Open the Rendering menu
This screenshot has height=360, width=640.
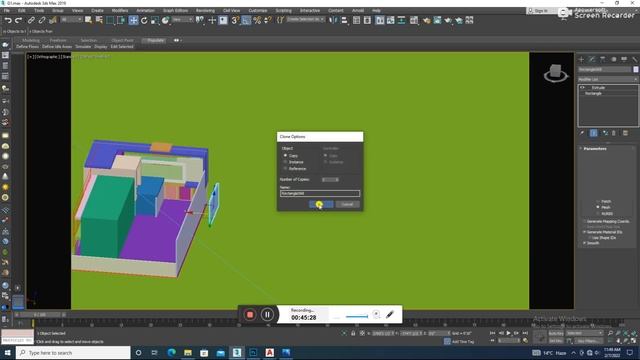point(205,11)
